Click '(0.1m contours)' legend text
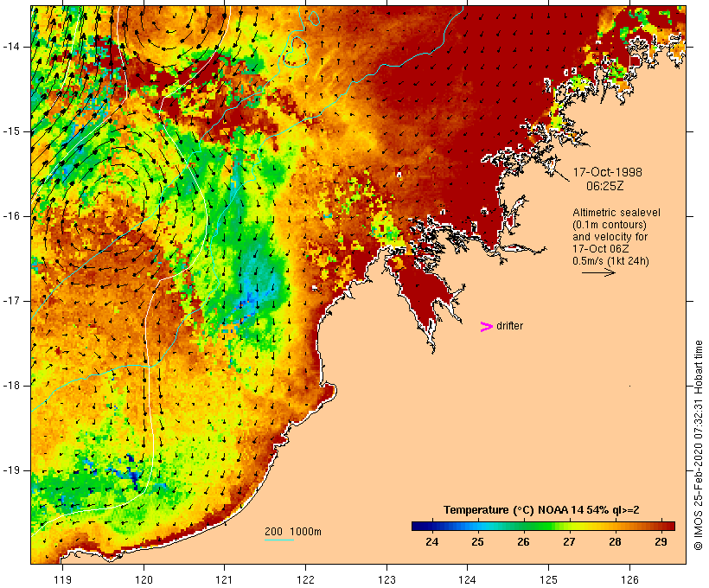709x588 pixels. (609, 225)
